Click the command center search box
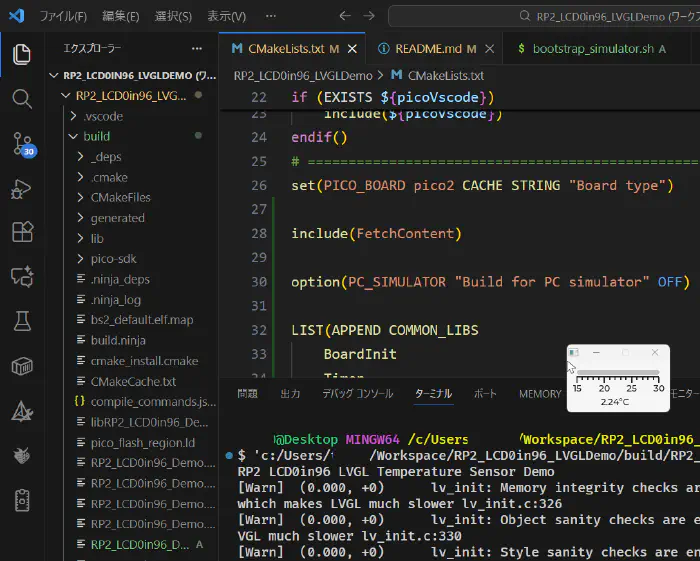 [560, 16]
